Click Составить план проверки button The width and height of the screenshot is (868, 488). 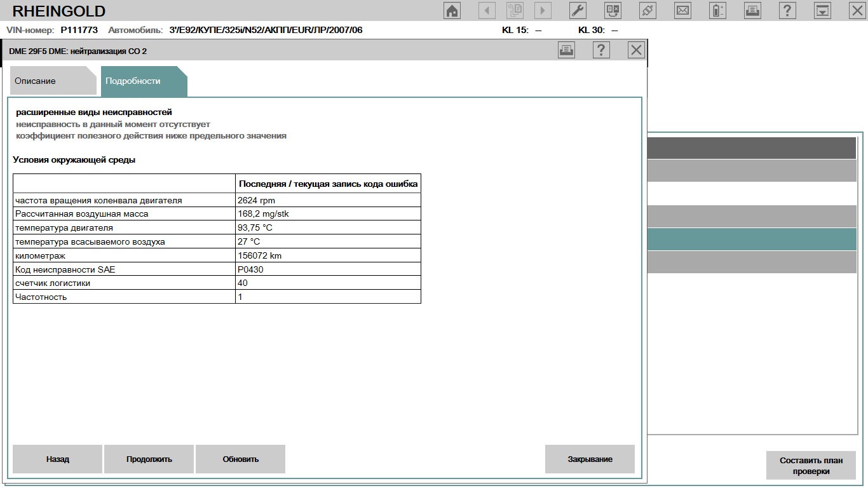point(811,466)
